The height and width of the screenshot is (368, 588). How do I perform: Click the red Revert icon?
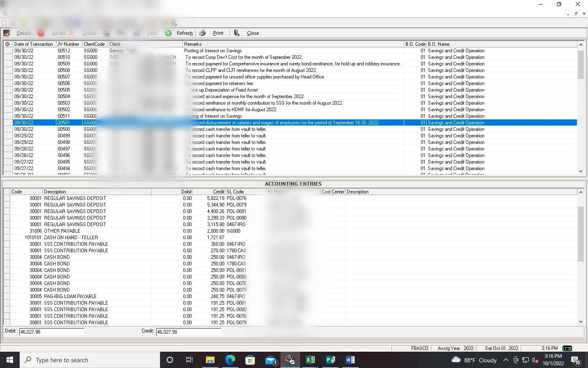coord(41,33)
